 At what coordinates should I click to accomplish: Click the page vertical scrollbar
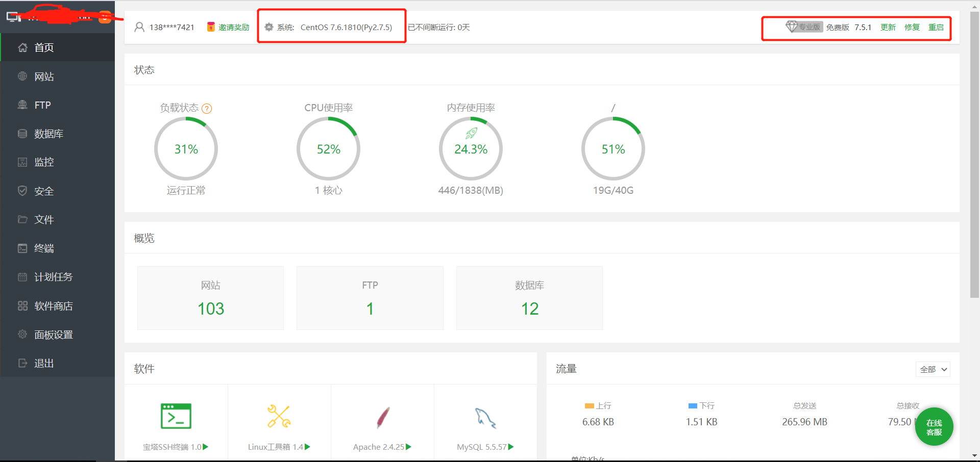click(975, 155)
